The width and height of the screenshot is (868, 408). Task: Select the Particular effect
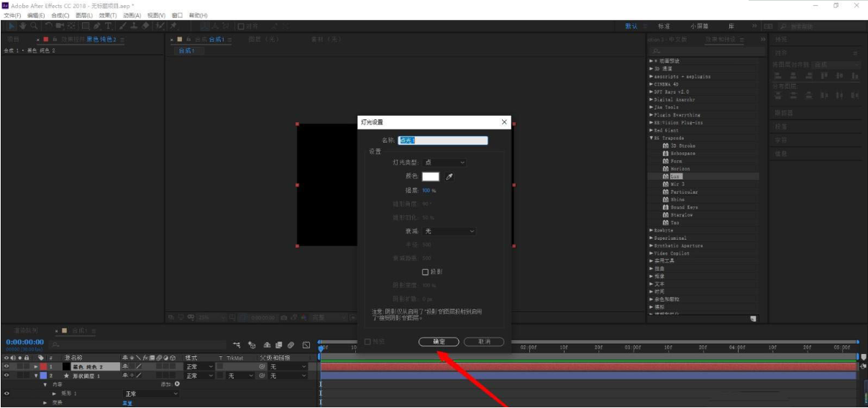click(x=684, y=192)
